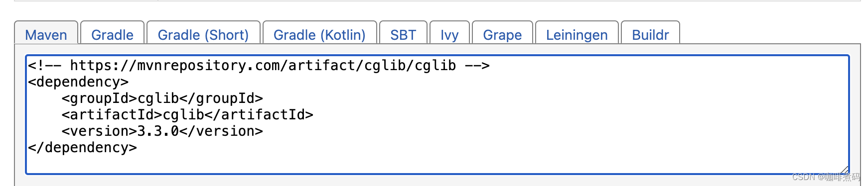The height and width of the screenshot is (186, 868).
Task: Switch to the Gradle tab
Action: click(x=112, y=34)
